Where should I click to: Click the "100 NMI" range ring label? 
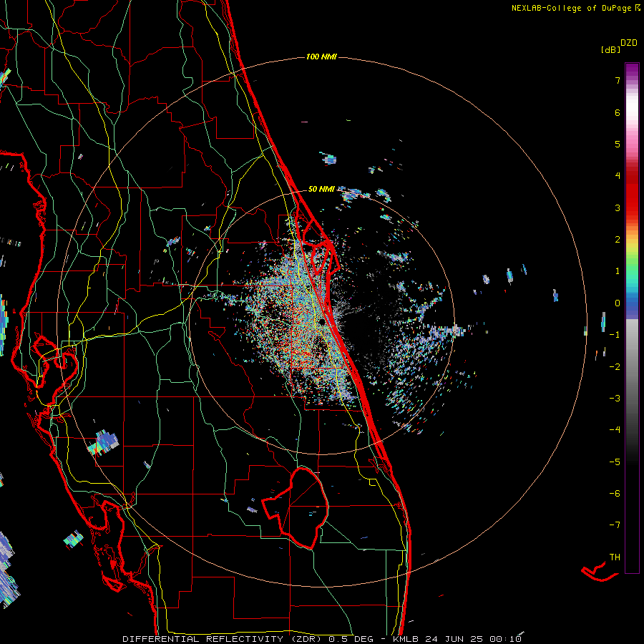click(x=321, y=57)
